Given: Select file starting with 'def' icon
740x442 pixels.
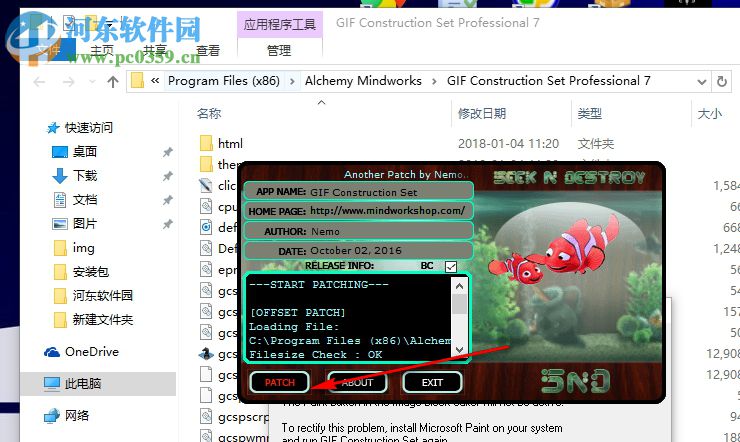Looking at the screenshot, I should pyautogui.click(x=206, y=227).
